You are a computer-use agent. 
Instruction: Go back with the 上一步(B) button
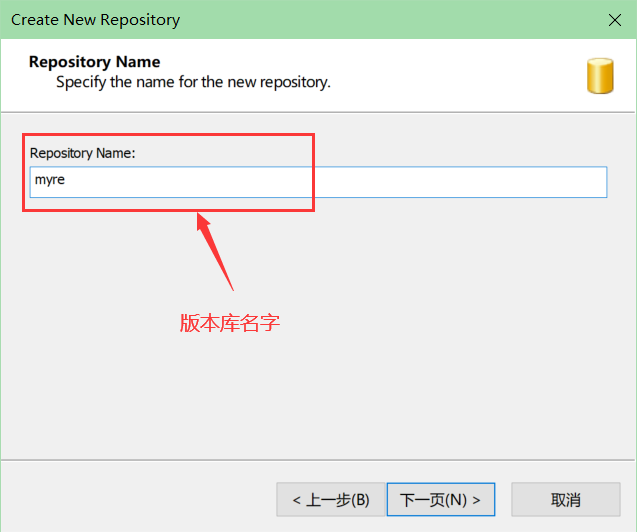331,500
